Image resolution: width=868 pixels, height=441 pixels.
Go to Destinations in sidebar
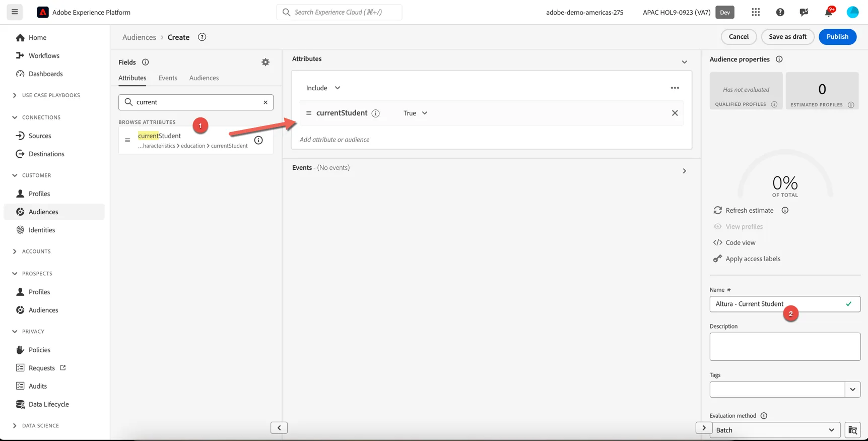[x=46, y=154]
